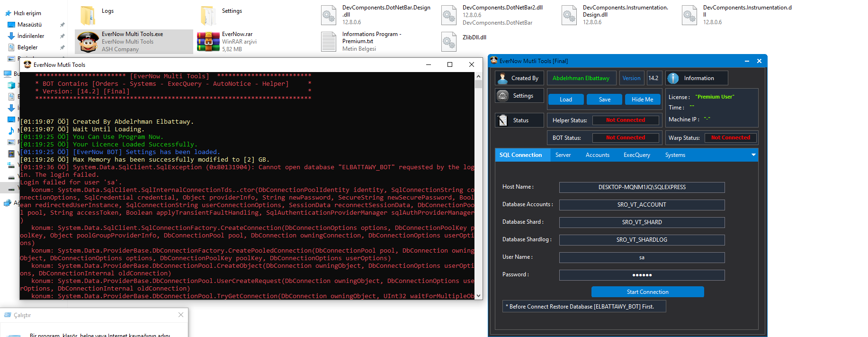Click the Helper Status Not Connected indicator
This screenshot has width=868, height=337.
[626, 120]
